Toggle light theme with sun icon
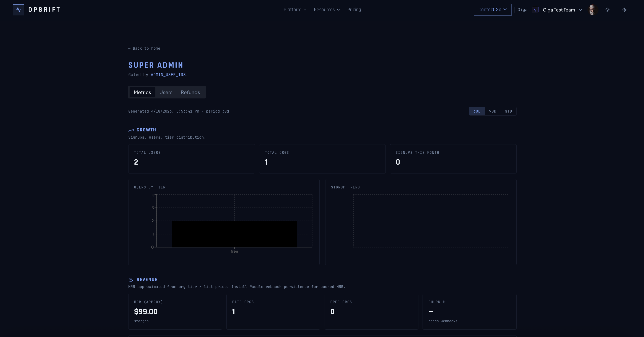This screenshot has height=337, width=644. (x=608, y=10)
